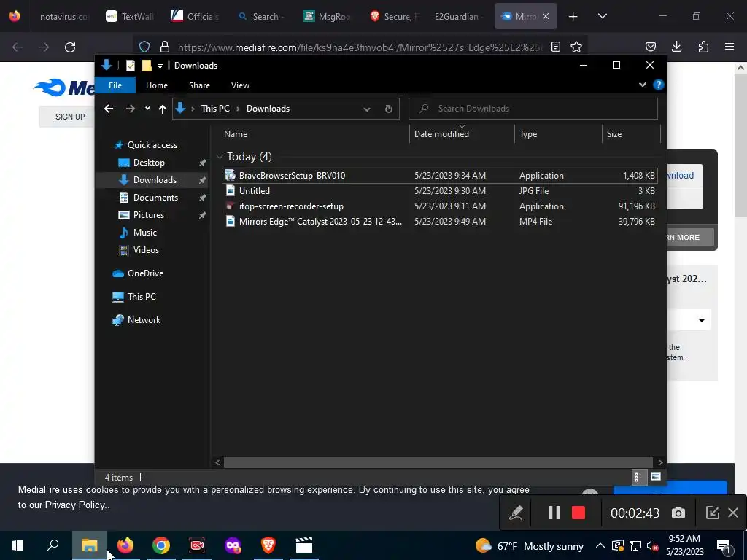Save to Pocket icon in Firefox toolbar

(650, 47)
